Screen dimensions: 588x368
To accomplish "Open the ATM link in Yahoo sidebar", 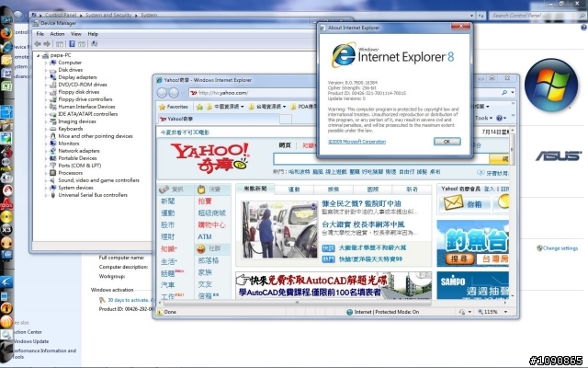I will pos(204,236).
